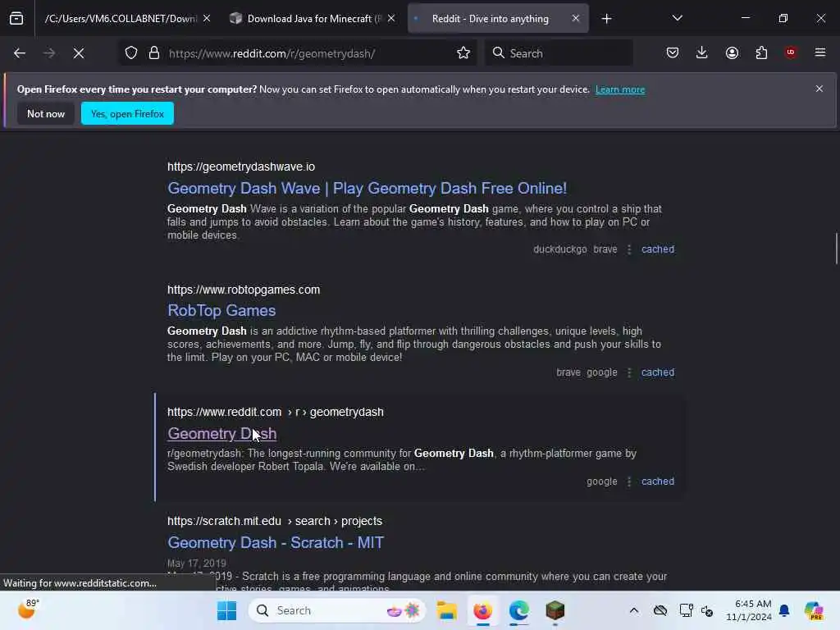Expand the list all tabs chevron
Screen dimensions: 840x630
[x=677, y=18]
